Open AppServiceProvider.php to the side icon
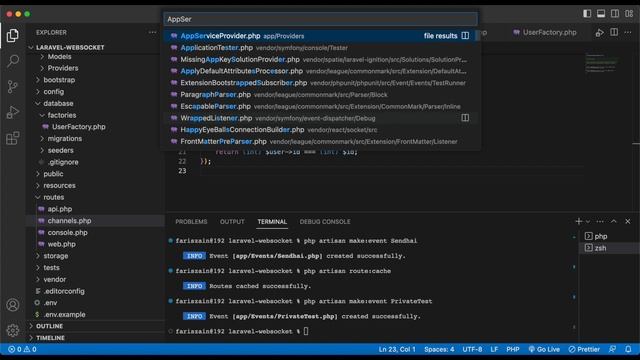The image size is (640, 360). pos(465,36)
